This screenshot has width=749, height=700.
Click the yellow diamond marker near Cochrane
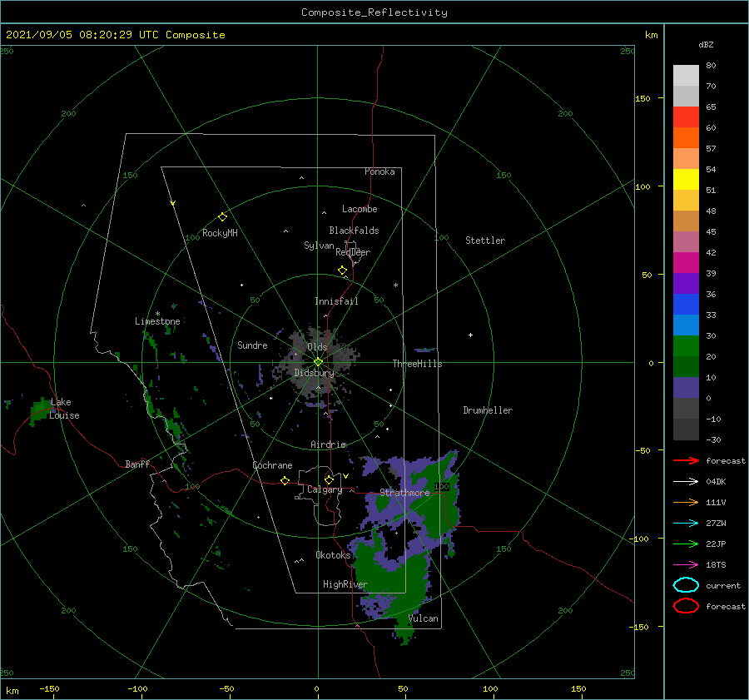(285, 480)
